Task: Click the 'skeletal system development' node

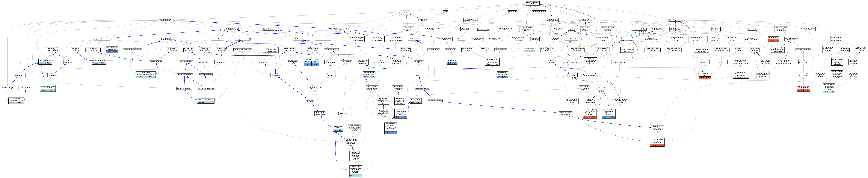Action: (112, 50)
